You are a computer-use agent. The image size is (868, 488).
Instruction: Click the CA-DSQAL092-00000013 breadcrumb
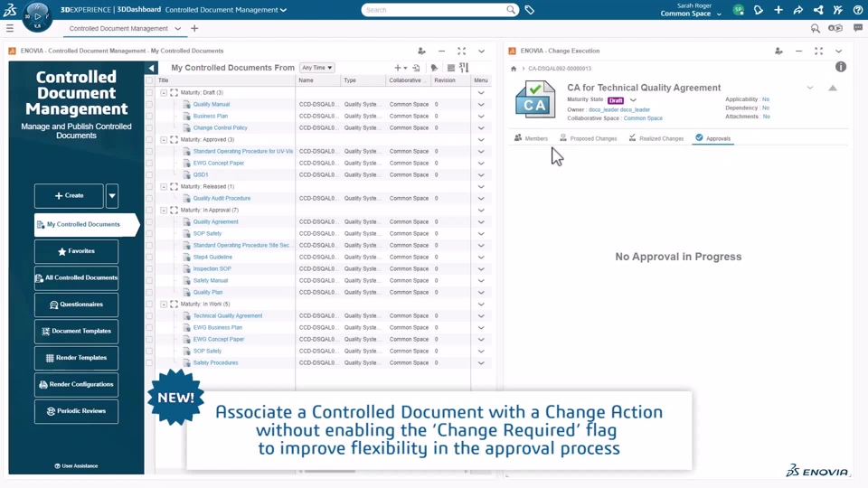560,69
